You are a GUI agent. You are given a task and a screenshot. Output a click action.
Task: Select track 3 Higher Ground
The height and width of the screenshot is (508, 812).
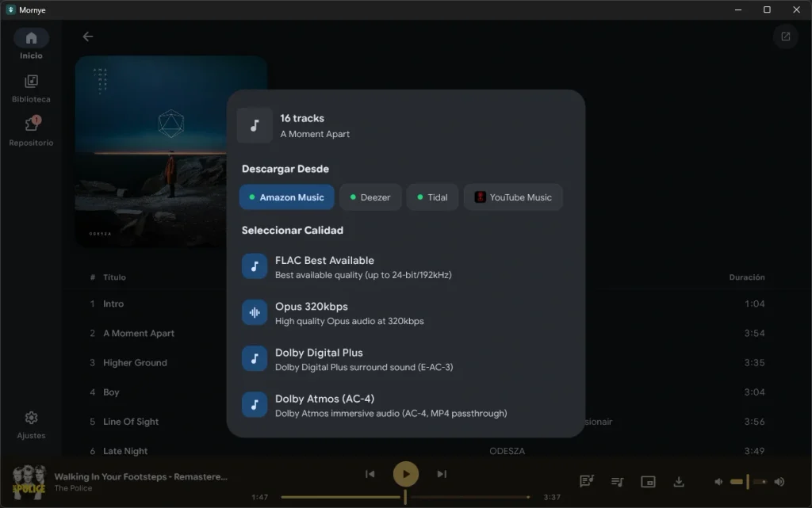coord(427,363)
